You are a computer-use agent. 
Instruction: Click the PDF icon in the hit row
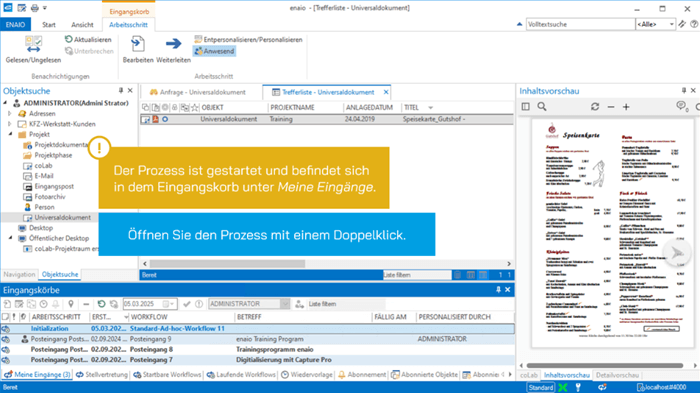click(155, 119)
